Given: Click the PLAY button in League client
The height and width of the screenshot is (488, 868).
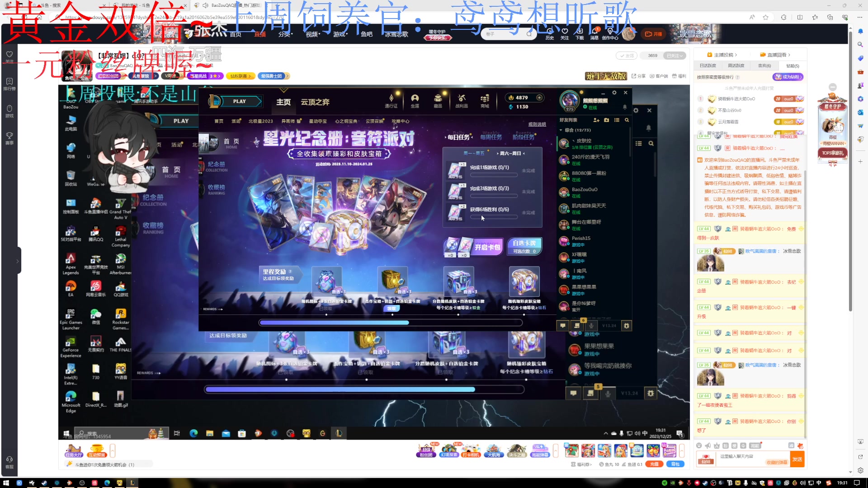Looking at the screenshot, I should [x=240, y=101].
